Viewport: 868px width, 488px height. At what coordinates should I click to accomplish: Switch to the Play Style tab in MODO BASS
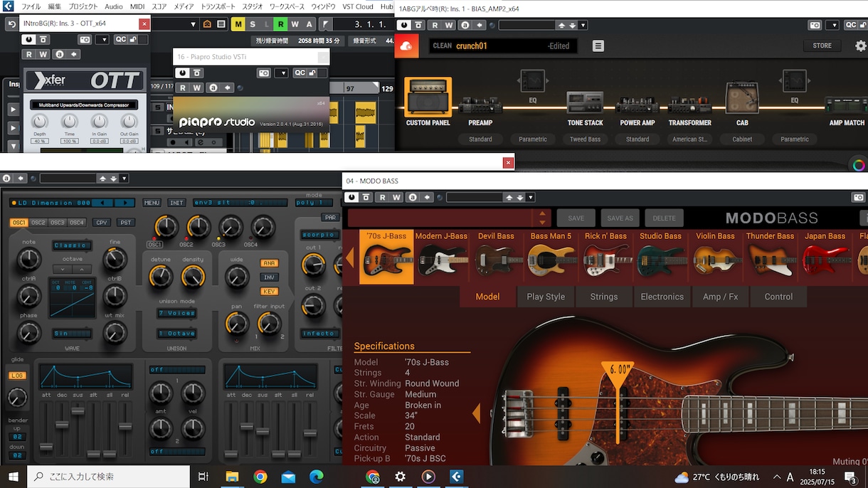tap(546, 297)
